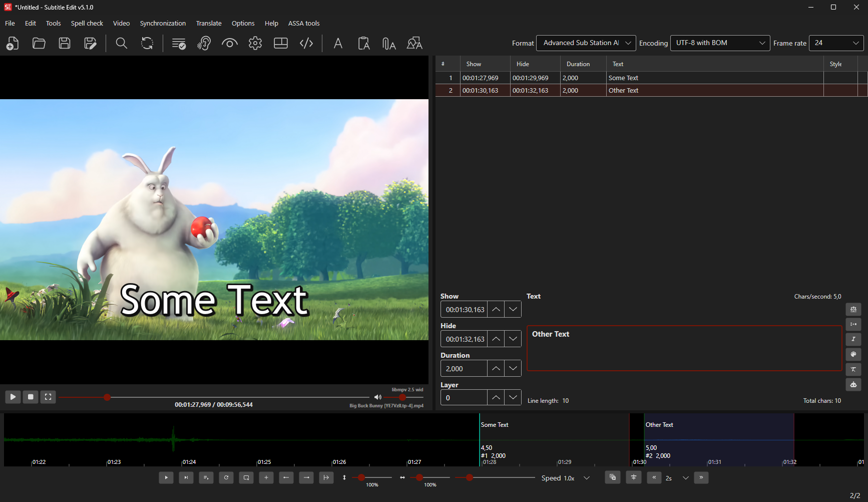
Task: Seek backward with the double-left arrow button
Action: pos(654,478)
